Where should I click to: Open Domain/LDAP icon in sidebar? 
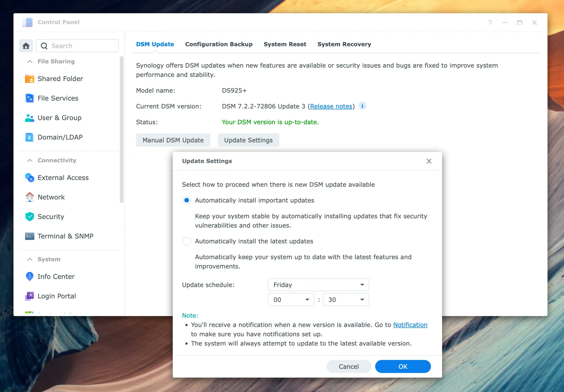(30, 137)
